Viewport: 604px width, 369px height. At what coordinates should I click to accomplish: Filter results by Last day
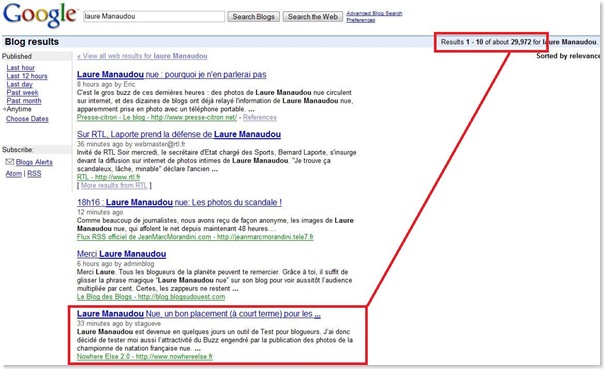tap(20, 84)
